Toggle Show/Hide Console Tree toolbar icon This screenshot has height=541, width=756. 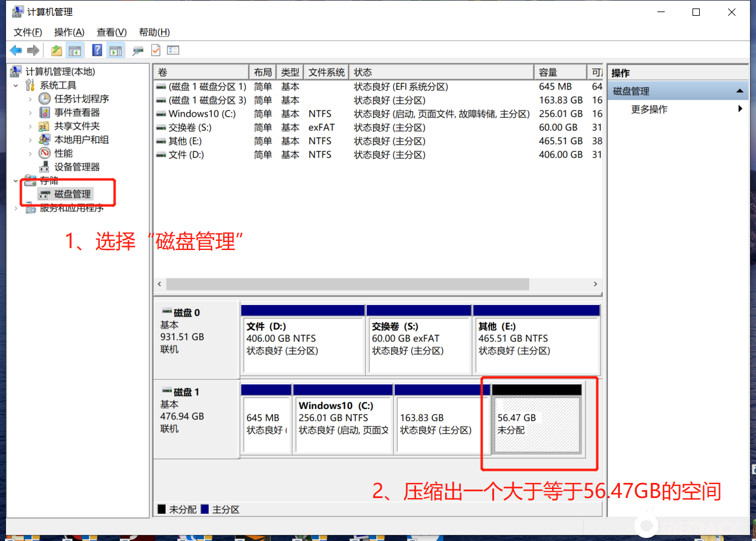[x=74, y=51]
